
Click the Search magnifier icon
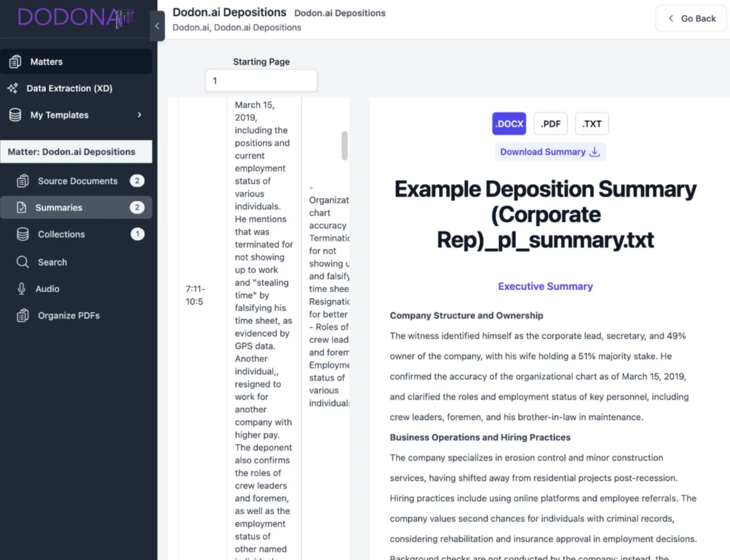click(x=23, y=262)
